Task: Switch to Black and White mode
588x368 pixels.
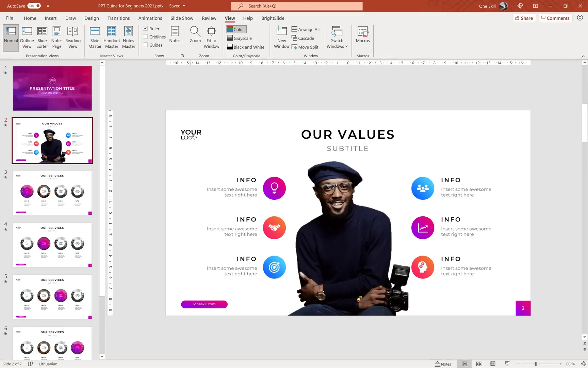Action: 246,47
